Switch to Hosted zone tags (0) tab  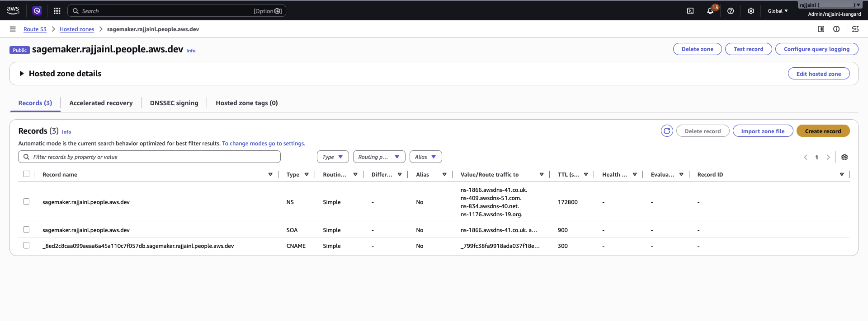tap(247, 103)
